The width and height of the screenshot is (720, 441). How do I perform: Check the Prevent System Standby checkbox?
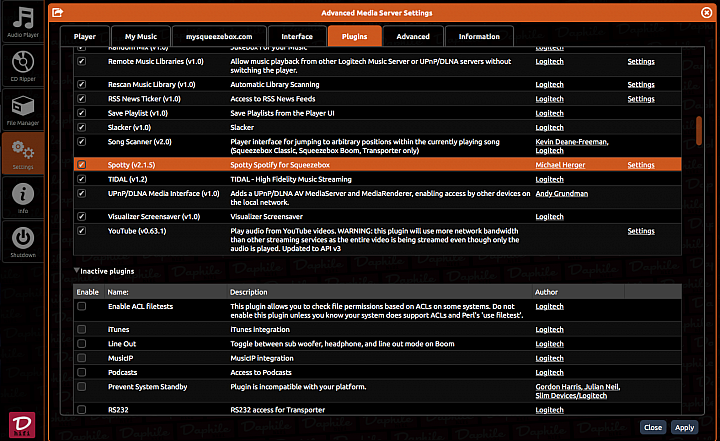point(82,386)
